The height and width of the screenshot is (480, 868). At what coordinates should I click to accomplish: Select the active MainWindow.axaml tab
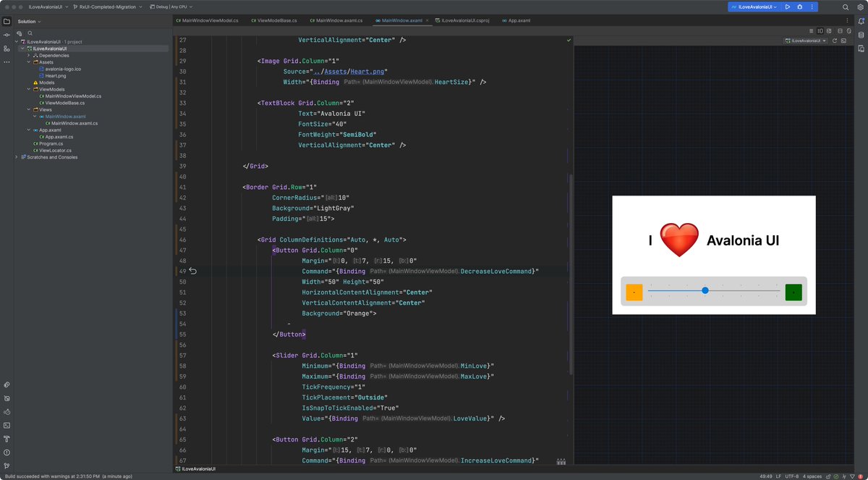tap(401, 21)
